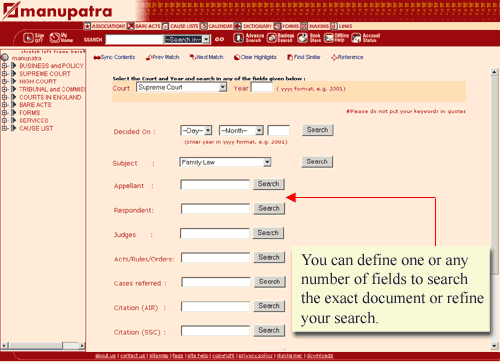Click Search button next to Subject
500x362 pixels.
[317, 162]
